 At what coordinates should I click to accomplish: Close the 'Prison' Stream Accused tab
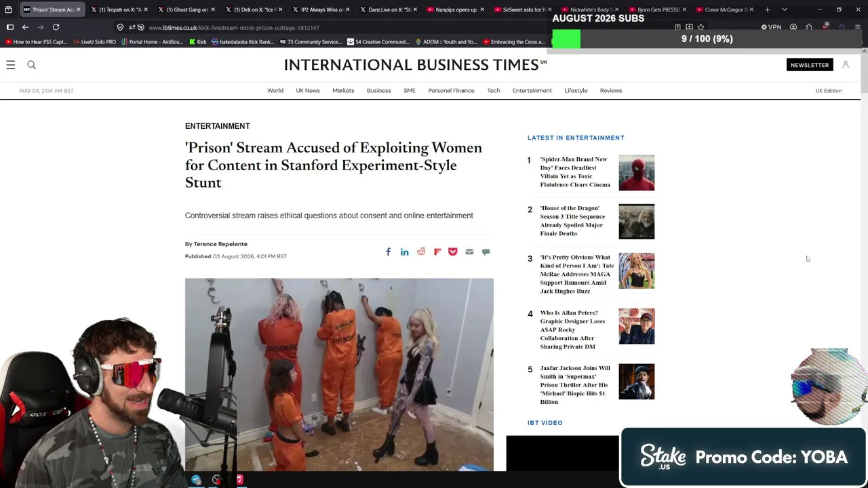78,9
